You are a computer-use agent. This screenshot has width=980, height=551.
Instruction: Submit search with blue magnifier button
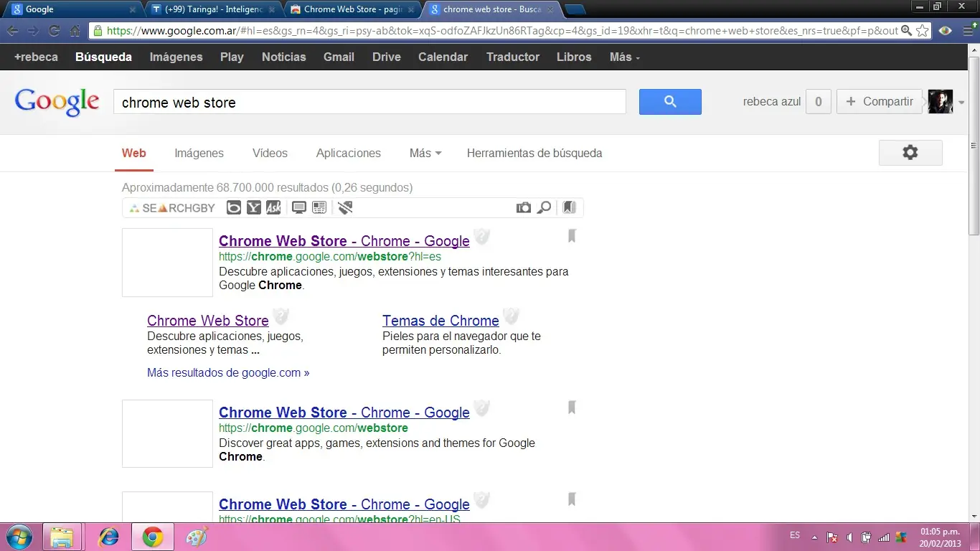(x=670, y=102)
